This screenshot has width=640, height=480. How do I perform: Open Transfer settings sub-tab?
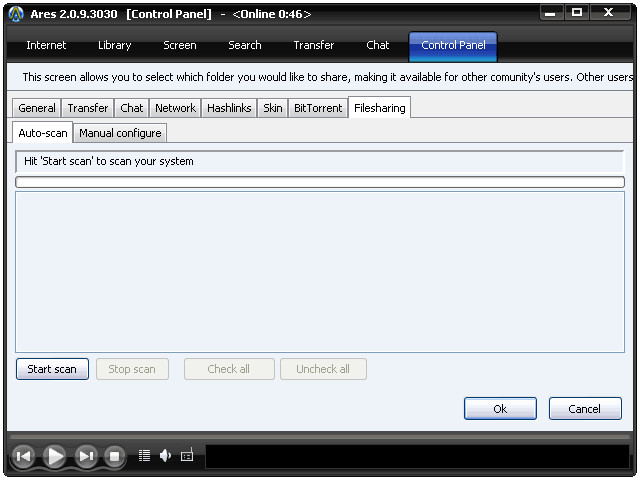88,108
